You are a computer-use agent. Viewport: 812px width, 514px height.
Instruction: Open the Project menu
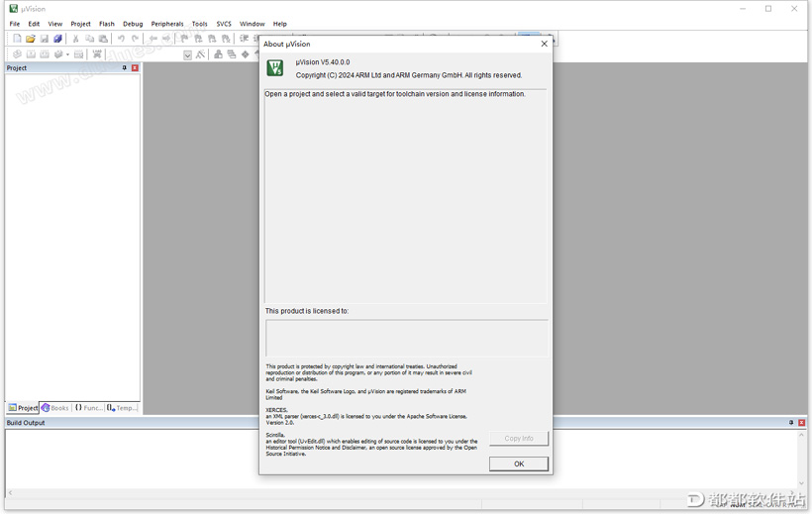coord(80,24)
